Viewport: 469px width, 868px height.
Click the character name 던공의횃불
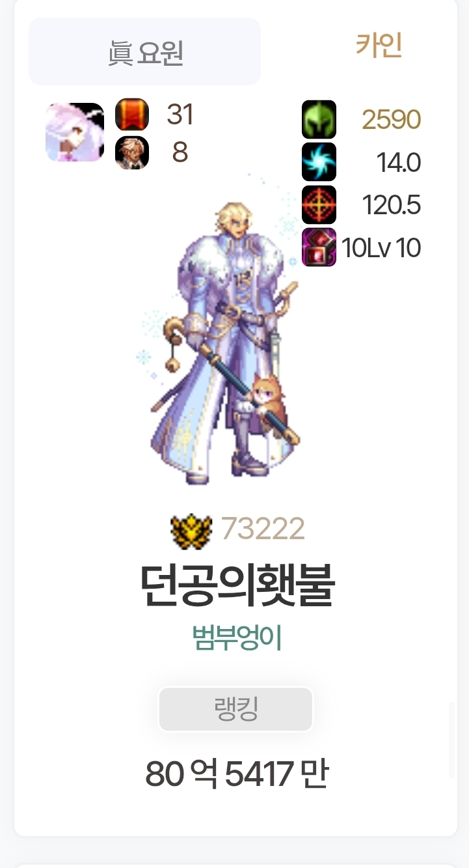tap(237, 585)
